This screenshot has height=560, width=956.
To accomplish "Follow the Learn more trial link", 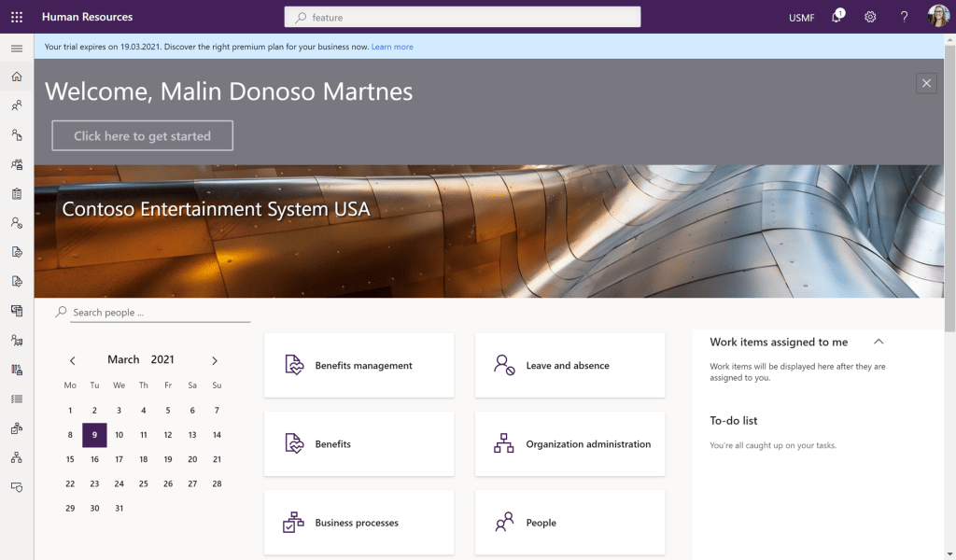I will coord(392,47).
